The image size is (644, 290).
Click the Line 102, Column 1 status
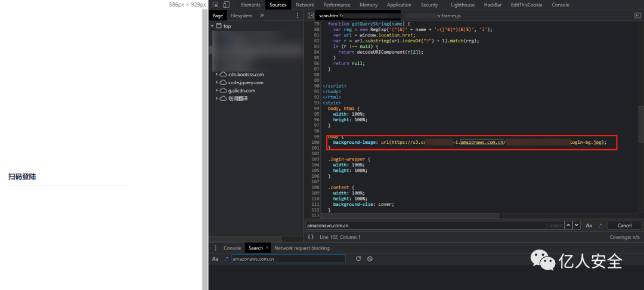click(340, 237)
